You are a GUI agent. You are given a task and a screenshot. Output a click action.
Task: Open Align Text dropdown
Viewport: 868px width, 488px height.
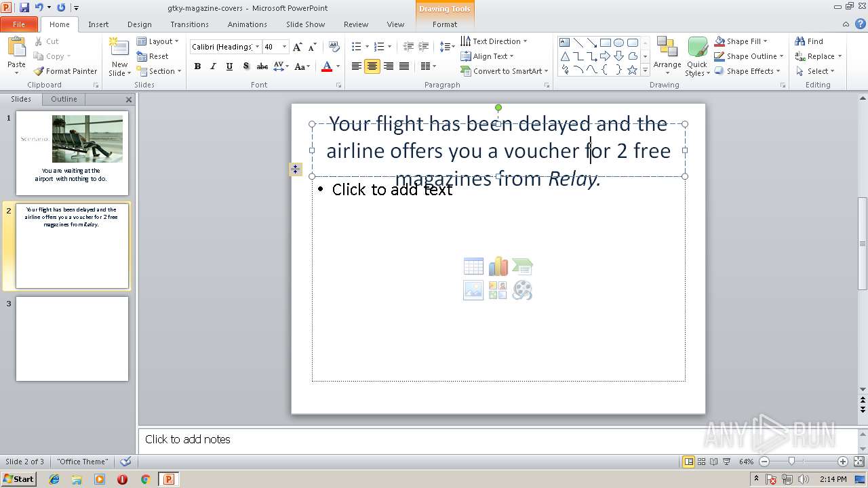click(x=487, y=56)
